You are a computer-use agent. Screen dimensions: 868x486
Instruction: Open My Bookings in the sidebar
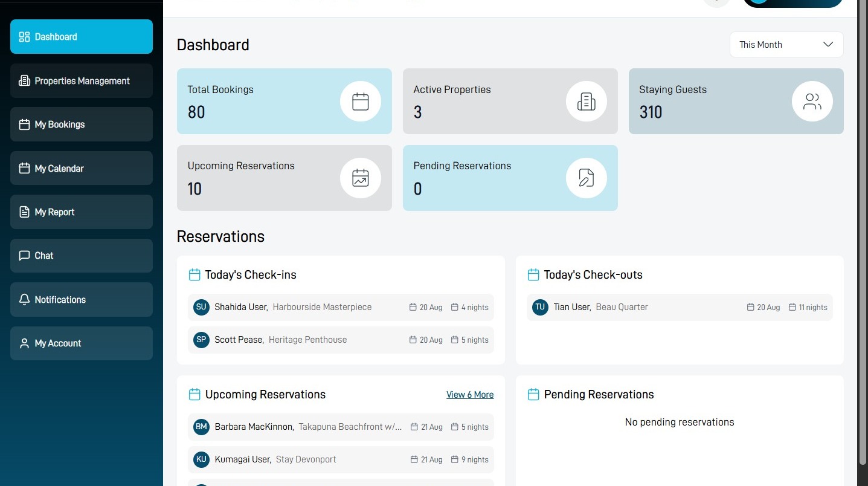click(x=82, y=125)
